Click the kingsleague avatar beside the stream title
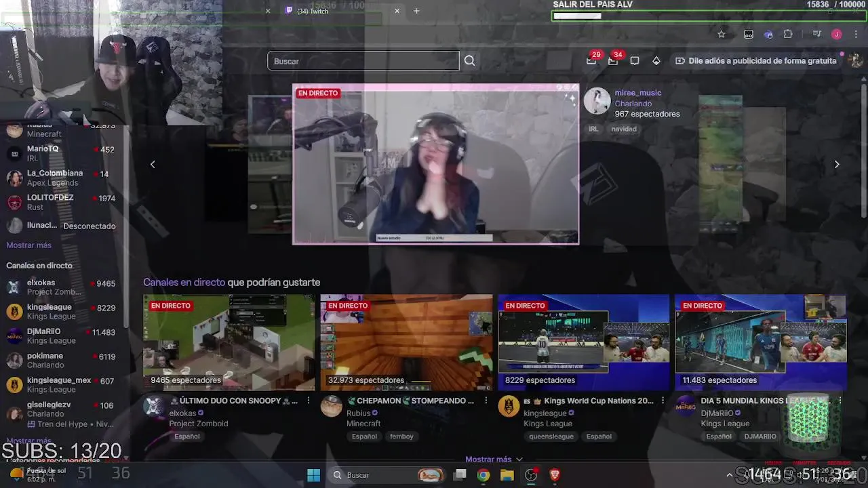 click(x=509, y=406)
